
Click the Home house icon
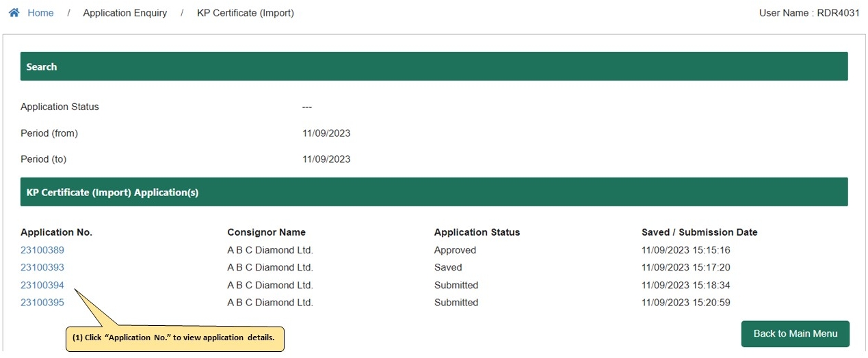[x=14, y=13]
